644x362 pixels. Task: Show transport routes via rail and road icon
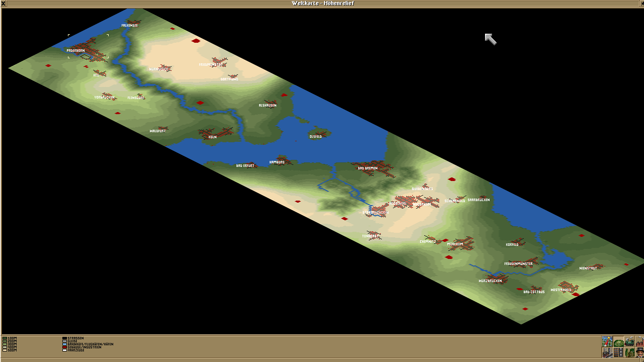click(618, 352)
